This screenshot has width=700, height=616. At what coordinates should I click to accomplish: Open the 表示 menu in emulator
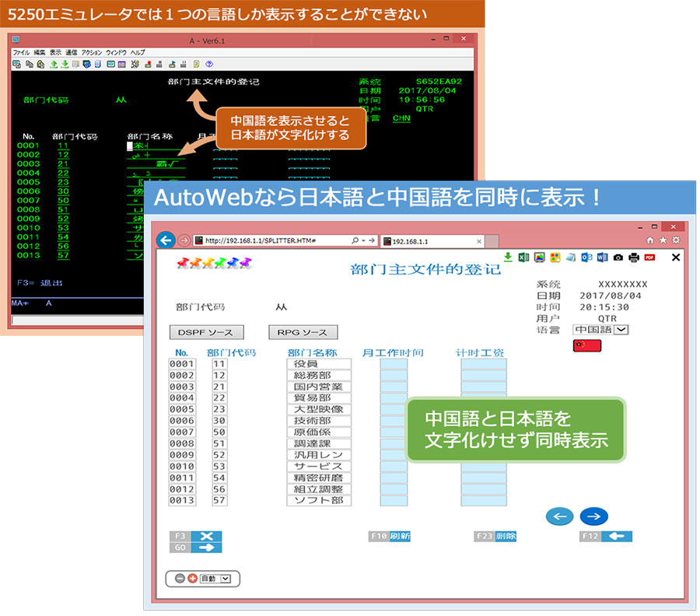[x=55, y=52]
